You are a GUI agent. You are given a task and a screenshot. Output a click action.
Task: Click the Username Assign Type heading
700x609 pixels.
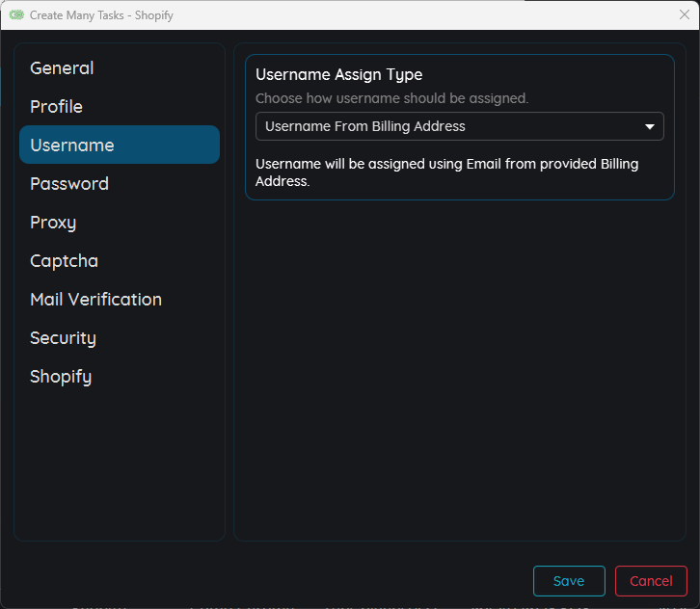click(x=338, y=75)
